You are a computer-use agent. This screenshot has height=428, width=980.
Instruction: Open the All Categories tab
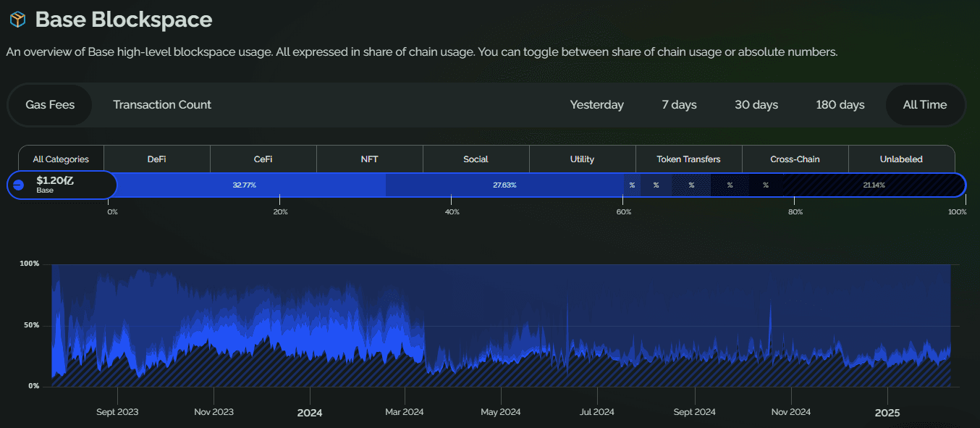(61, 159)
